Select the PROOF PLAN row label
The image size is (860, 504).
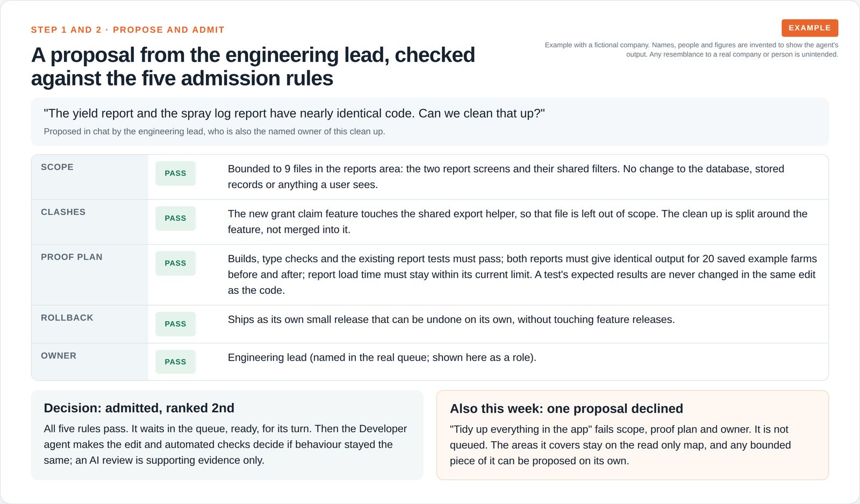71,257
